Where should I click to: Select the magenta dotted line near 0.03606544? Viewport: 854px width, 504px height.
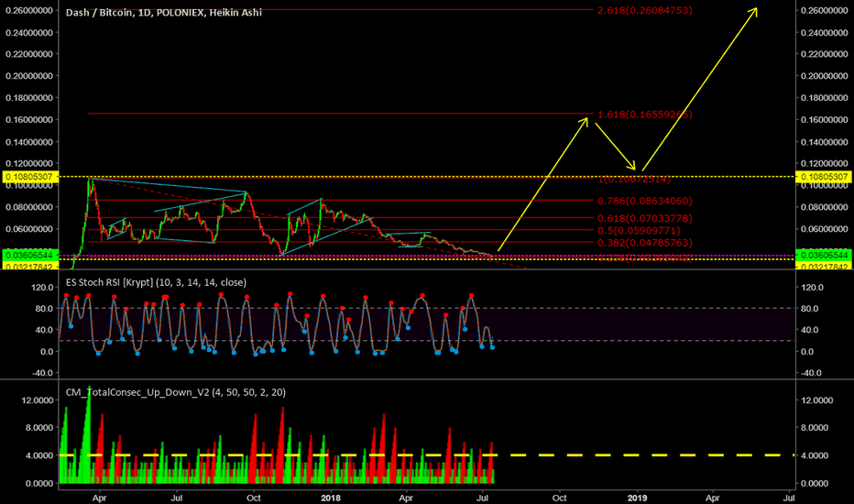(x=426, y=255)
